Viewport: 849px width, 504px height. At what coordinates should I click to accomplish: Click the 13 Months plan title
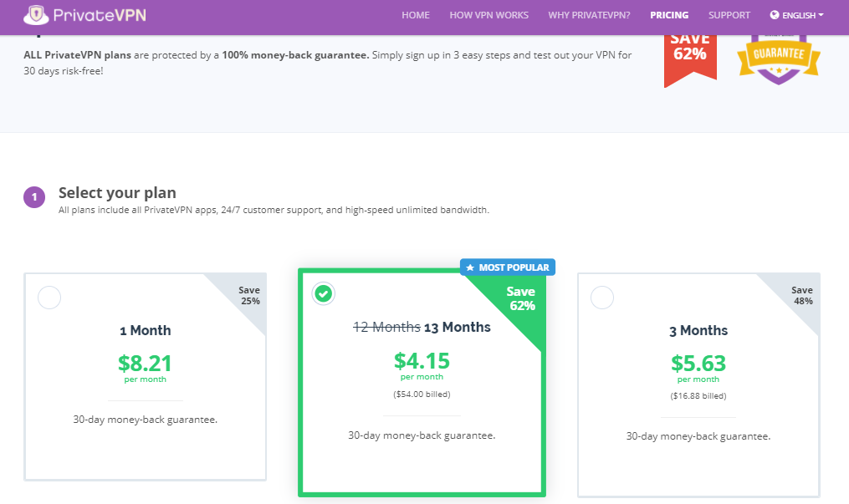click(457, 327)
